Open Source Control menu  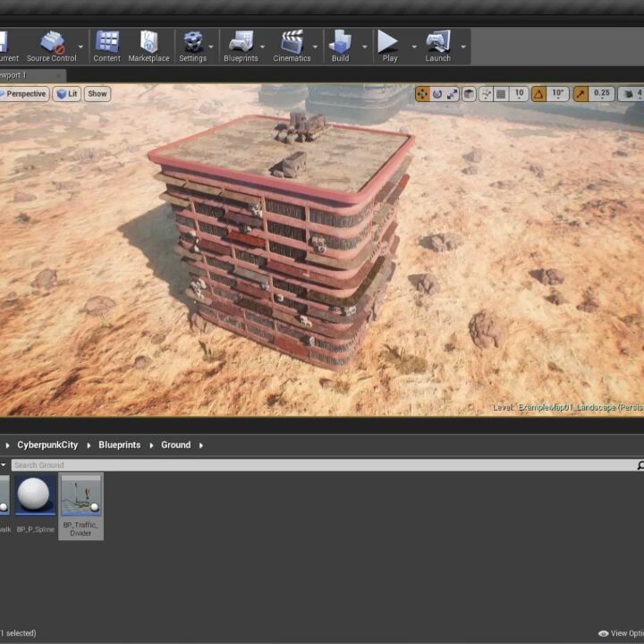[51, 47]
